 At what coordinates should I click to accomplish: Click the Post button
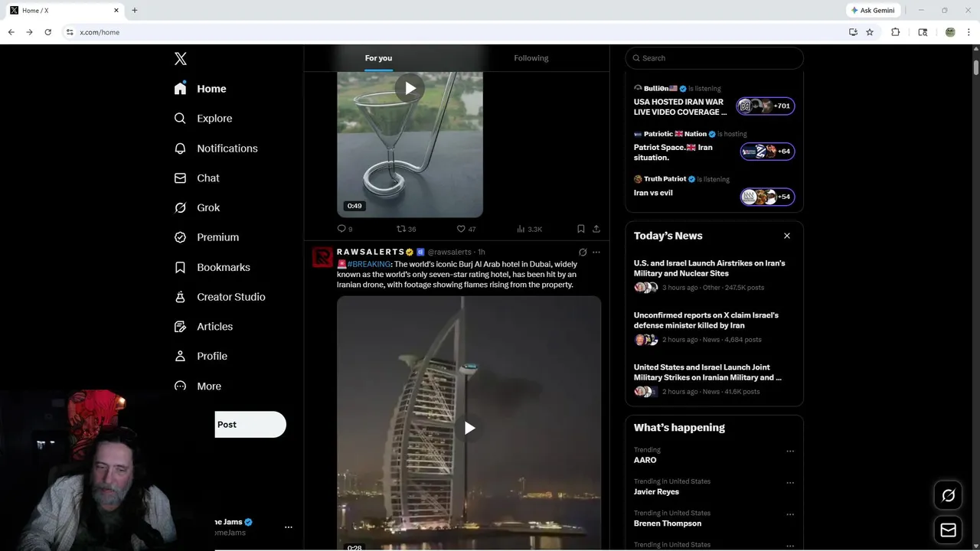tap(250, 425)
